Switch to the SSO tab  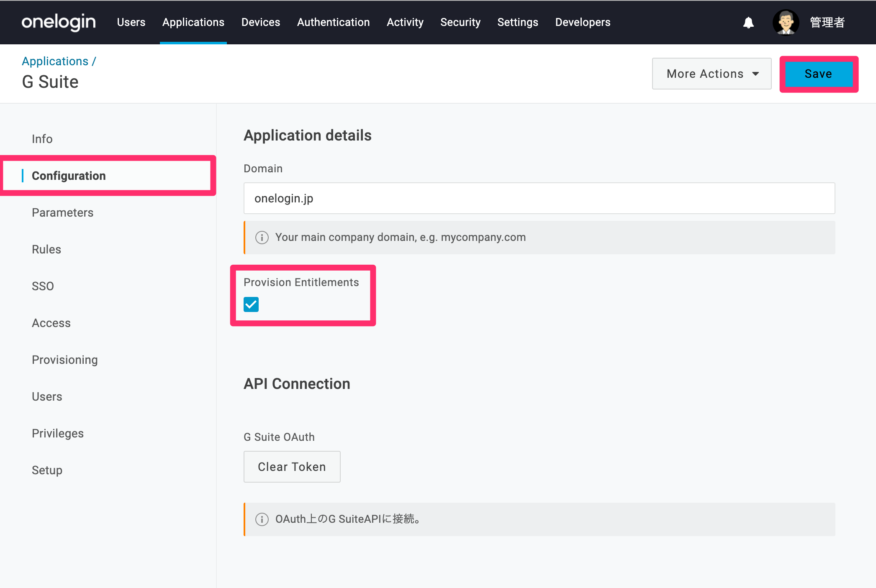pos(43,286)
